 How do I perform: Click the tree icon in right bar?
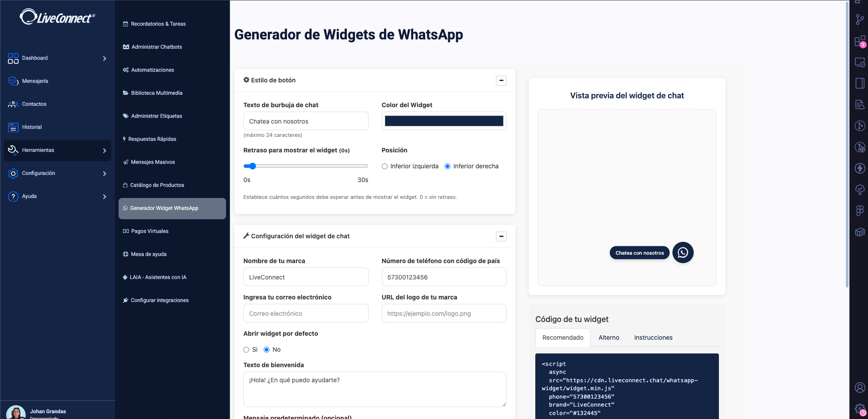click(x=860, y=190)
